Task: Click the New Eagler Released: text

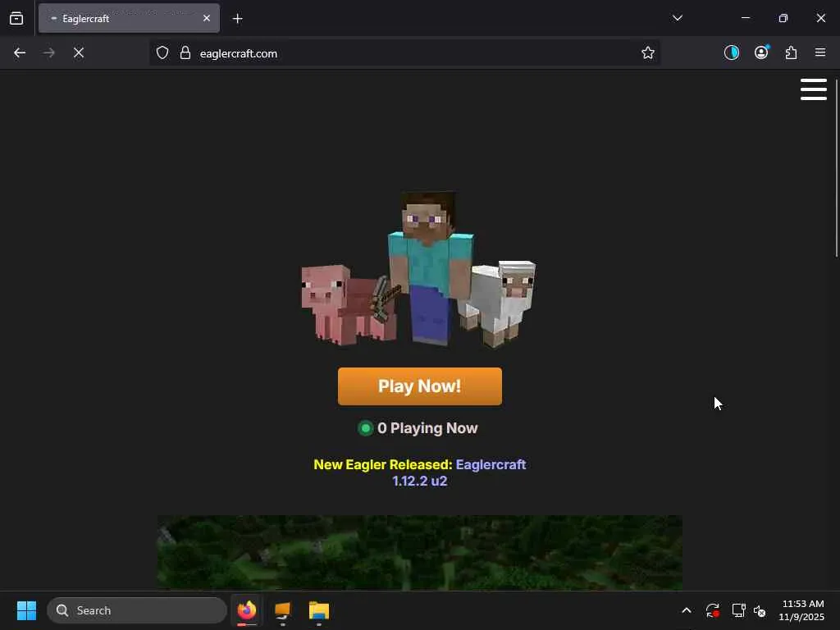Action: [x=383, y=464]
